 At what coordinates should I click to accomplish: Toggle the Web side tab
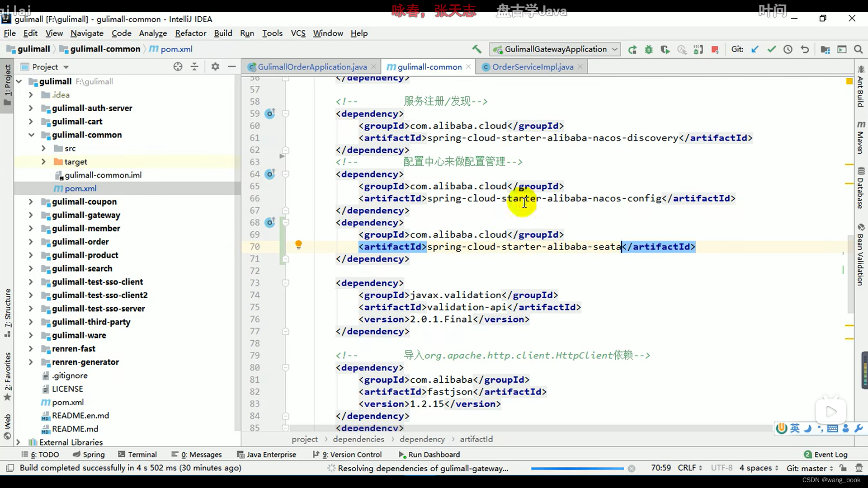pyautogui.click(x=7, y=427)
